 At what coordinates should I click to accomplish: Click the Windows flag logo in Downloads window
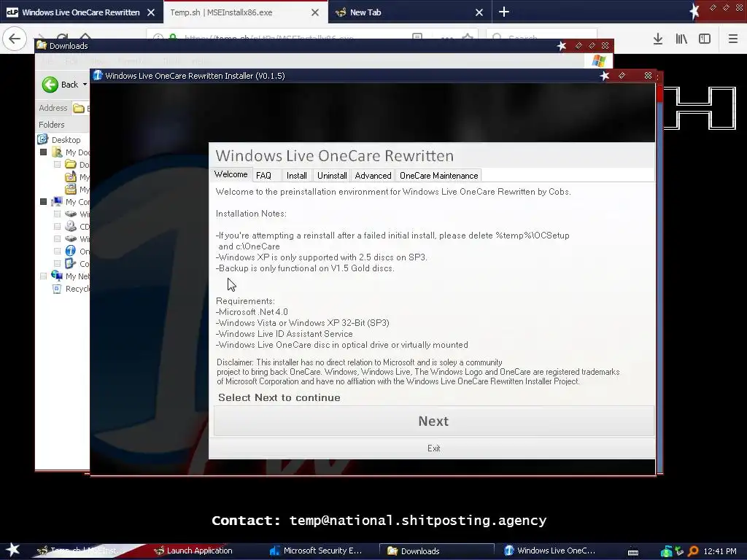(x=598, y=61)
